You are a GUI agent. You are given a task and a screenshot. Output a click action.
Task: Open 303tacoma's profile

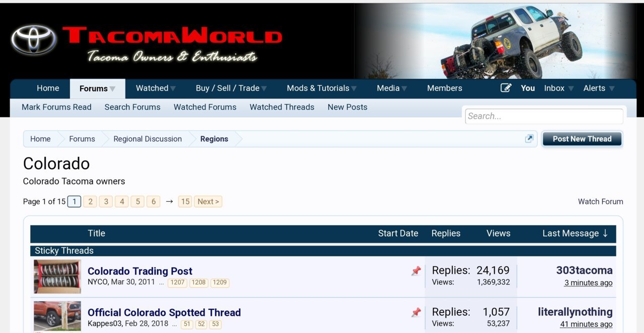[x=584, y=271]
